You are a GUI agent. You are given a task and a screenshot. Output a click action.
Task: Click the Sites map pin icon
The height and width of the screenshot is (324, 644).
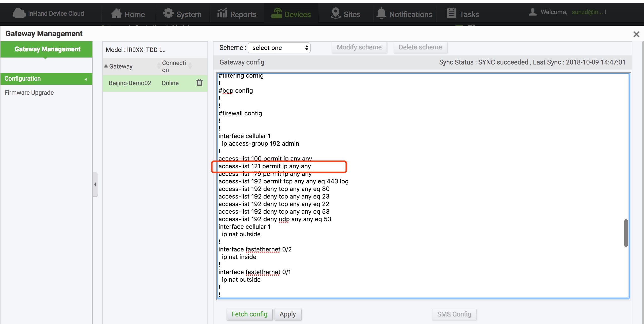335,13
